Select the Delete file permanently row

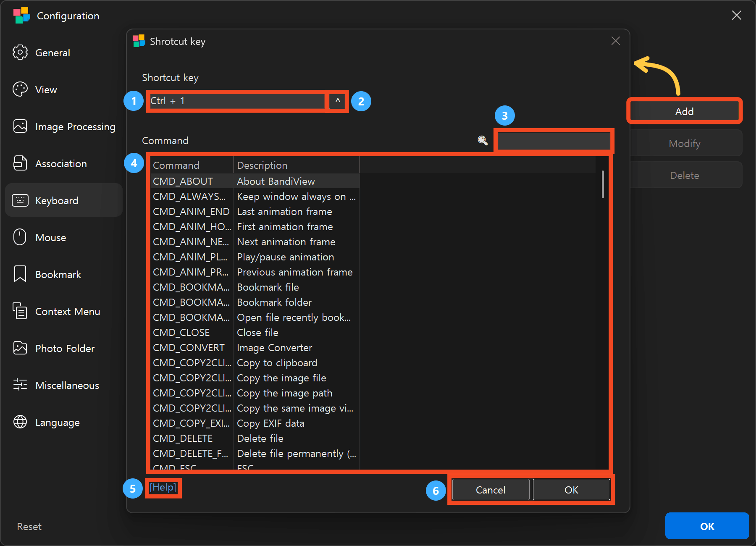coord(255,454)
